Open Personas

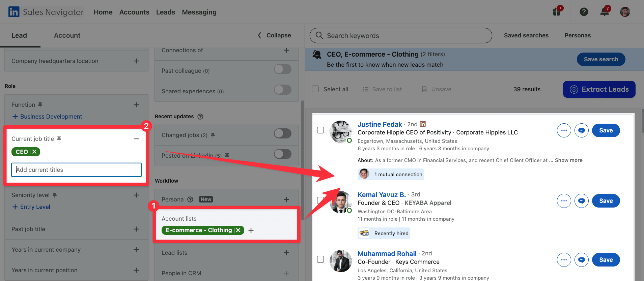578,35
